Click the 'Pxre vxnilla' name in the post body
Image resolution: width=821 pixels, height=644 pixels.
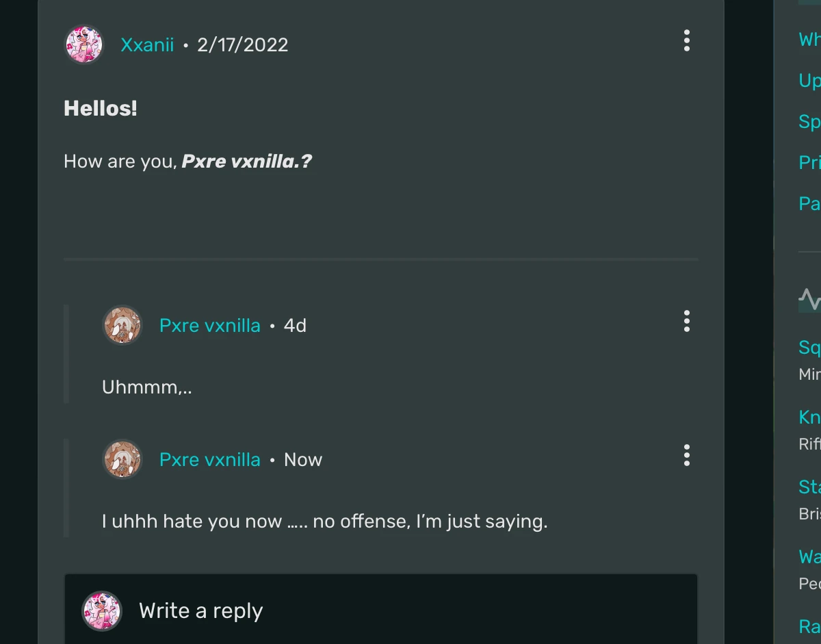click(245, 161)
